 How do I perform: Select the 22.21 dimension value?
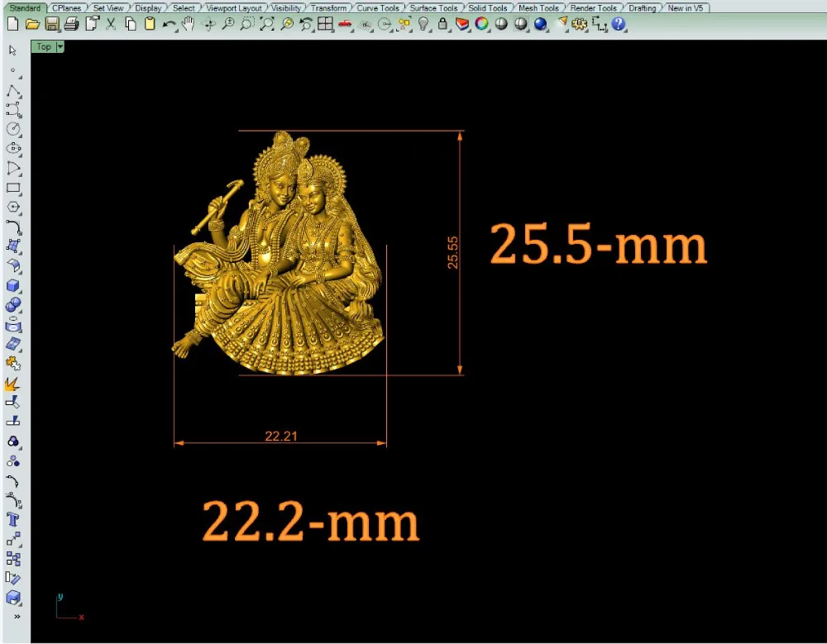(281, 436)
